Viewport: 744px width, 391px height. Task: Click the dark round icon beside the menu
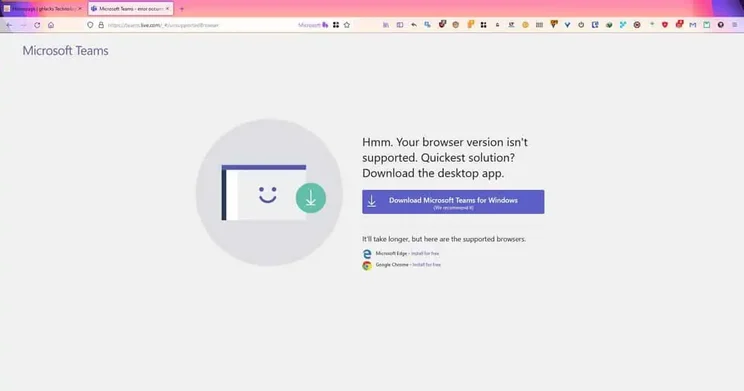721,25
